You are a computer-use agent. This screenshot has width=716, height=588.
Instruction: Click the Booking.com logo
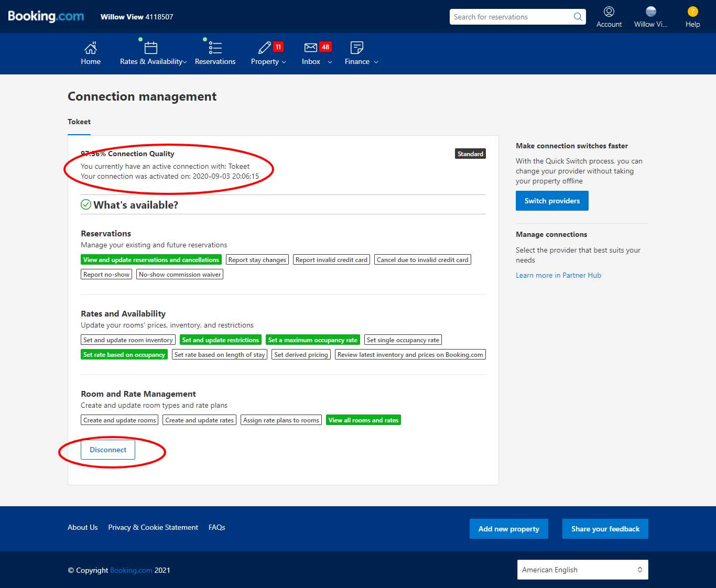(46, 16)
